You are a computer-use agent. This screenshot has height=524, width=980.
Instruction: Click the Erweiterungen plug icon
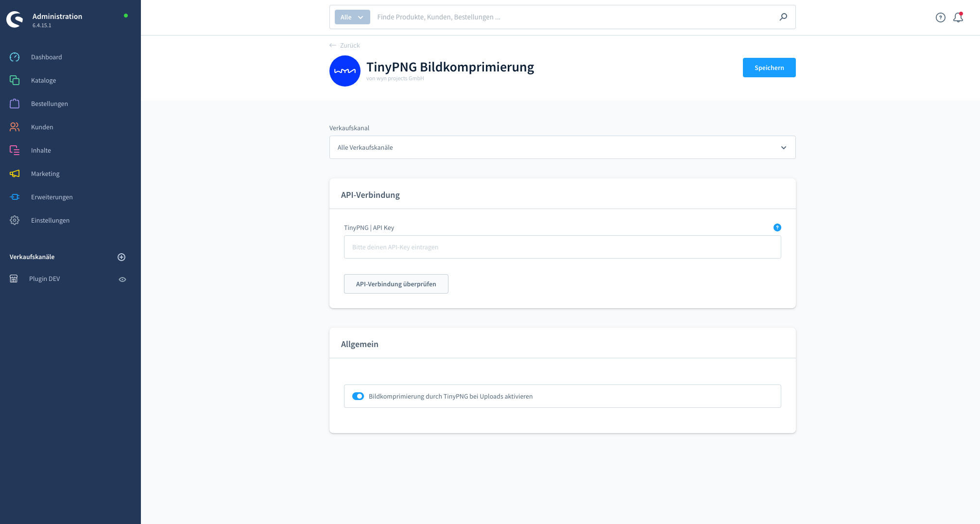[x=15, y=197]
